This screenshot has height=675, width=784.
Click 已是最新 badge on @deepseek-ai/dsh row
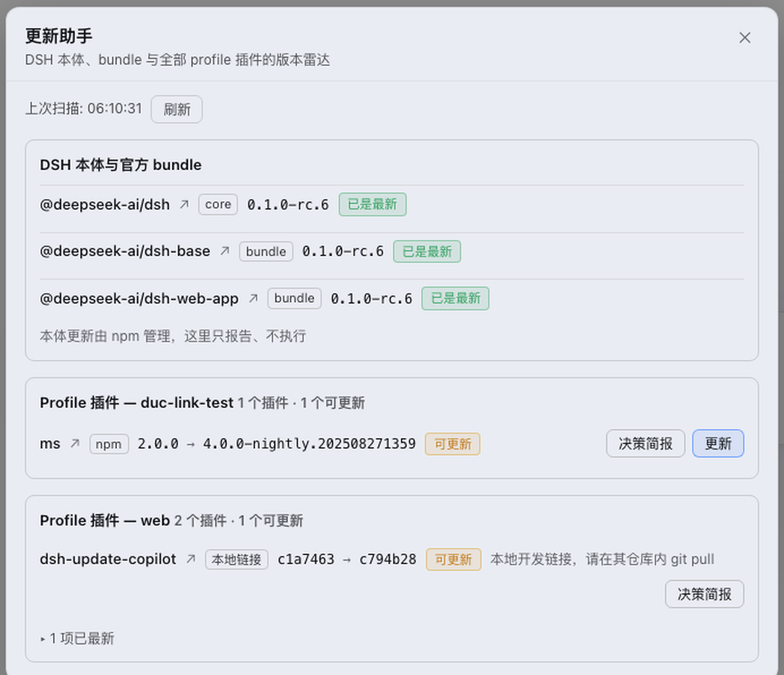click(373, 204)
